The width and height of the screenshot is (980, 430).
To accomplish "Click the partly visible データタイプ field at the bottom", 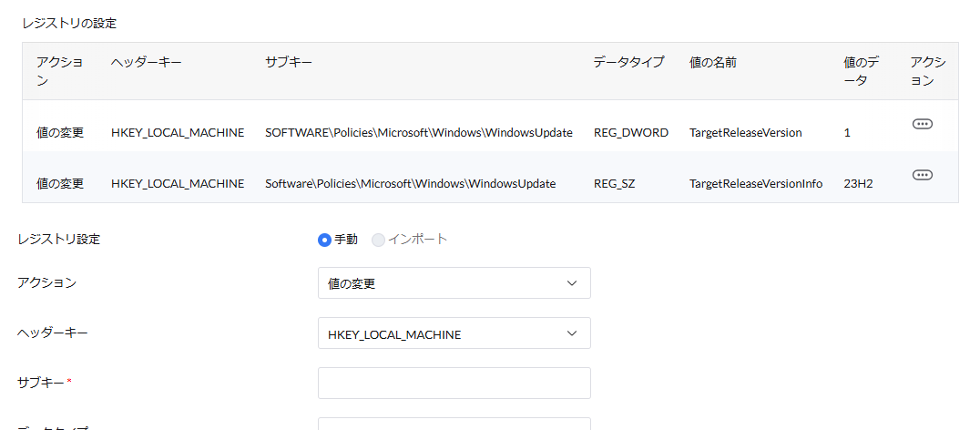I will point(454,424).
